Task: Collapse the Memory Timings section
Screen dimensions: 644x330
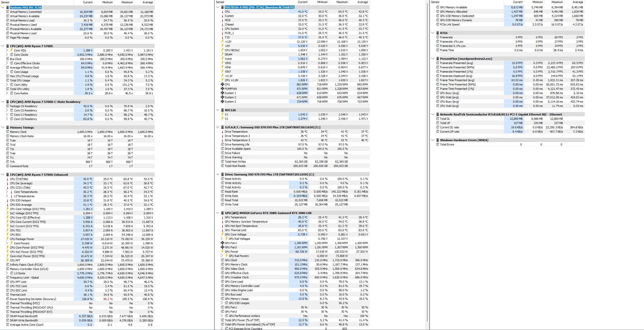Action: coord(3,128)
